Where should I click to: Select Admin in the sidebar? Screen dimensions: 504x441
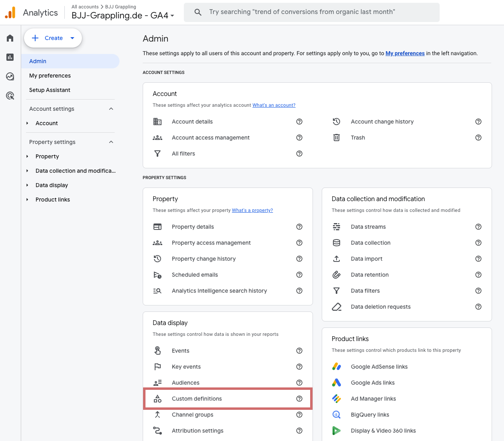coord(70,61)
